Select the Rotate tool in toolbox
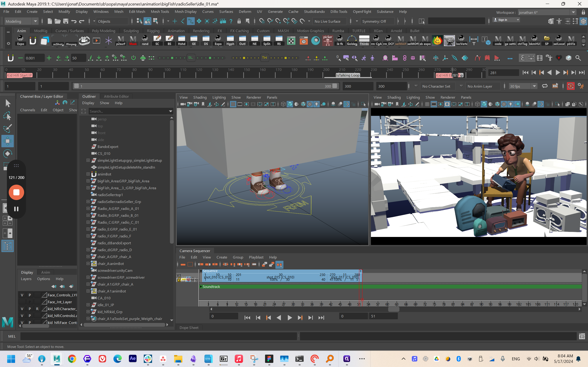 (8, 154)
